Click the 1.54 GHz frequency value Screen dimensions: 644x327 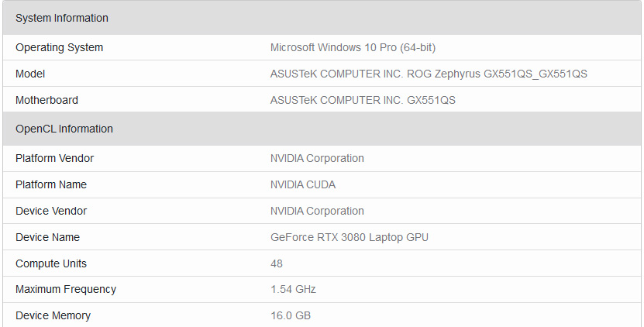click(293, 290)
